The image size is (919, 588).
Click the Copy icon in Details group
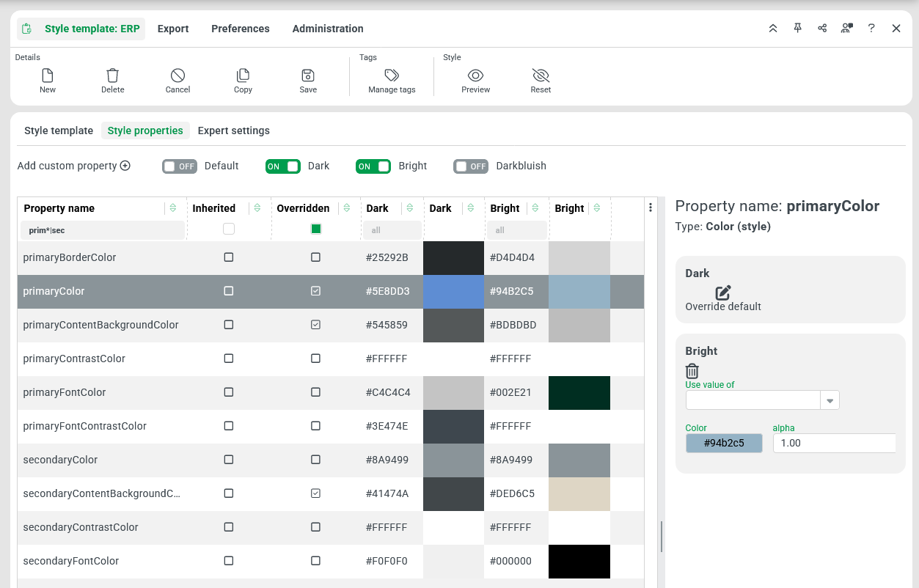(x=243, y=76)
